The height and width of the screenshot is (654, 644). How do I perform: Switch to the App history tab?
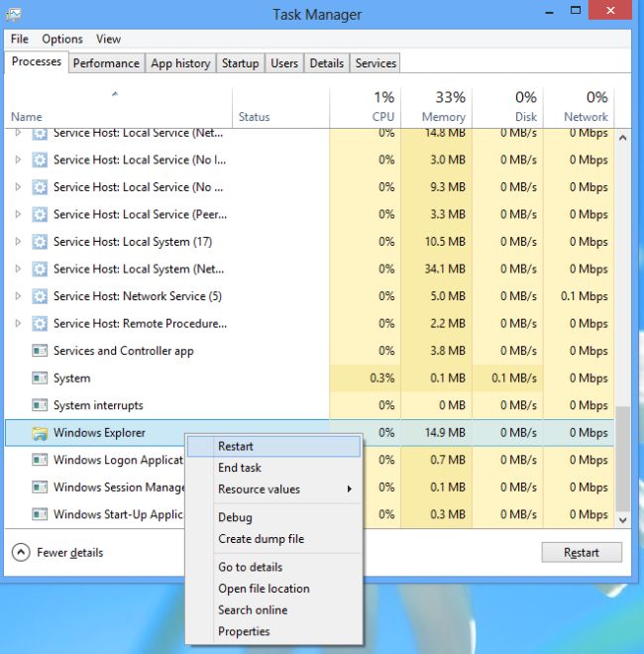click(180, 63)
